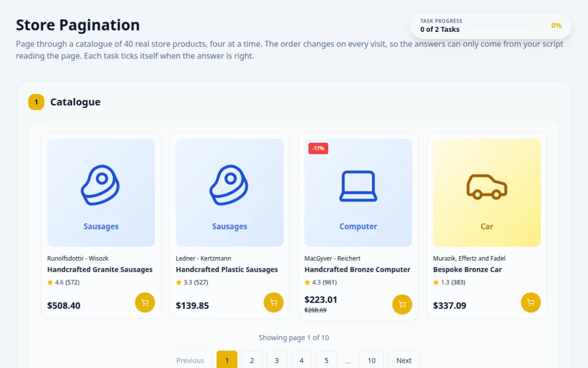Screen dimensions: 588x368
Task: Select current page 1 button
Action: click(x=227, y=360)
